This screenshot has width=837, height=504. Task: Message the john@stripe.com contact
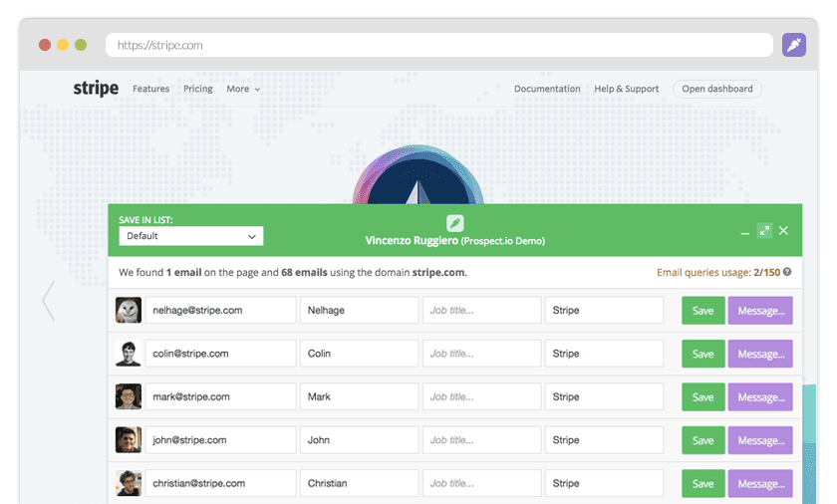pos(760,440)
